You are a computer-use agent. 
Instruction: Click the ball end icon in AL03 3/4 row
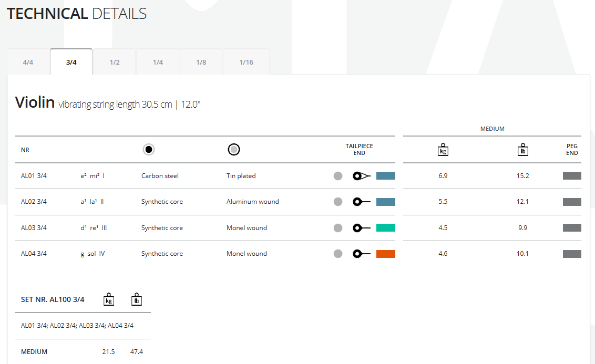pyautogui.click(x=361, y=228)
